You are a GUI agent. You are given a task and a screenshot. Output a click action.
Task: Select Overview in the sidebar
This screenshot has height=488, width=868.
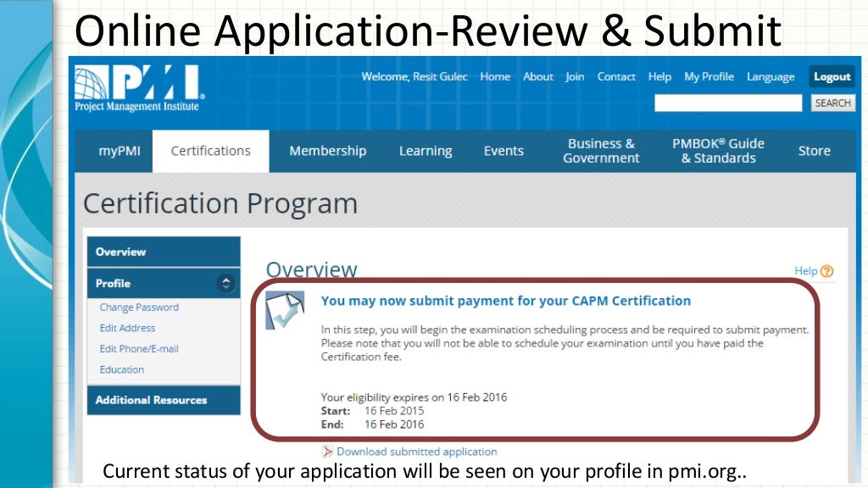(164, 252)
